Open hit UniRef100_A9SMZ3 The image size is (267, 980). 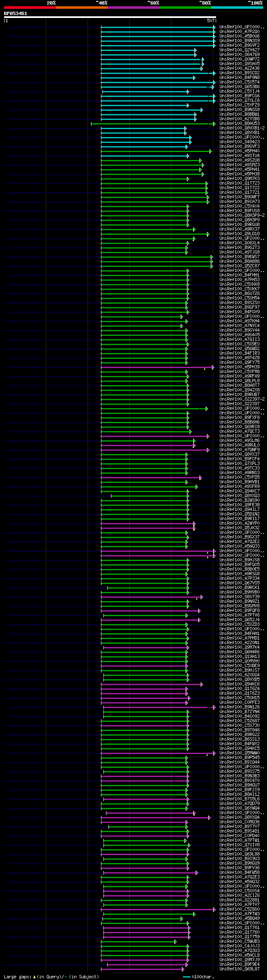coord(239,165)
